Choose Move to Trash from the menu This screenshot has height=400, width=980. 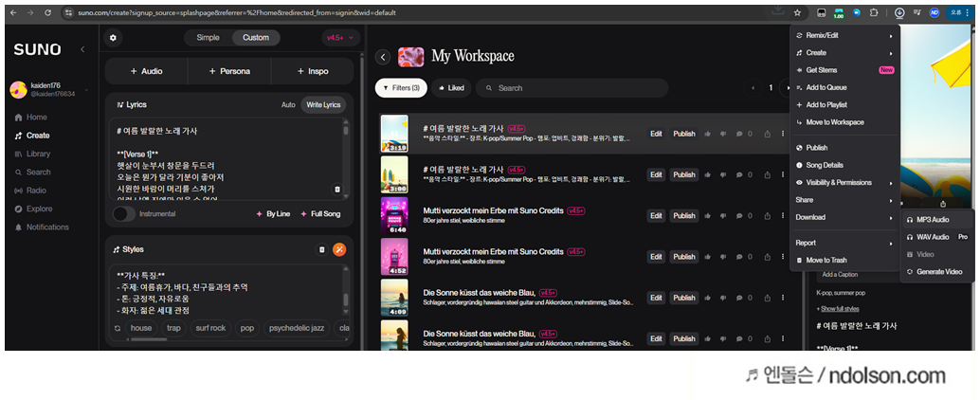point(844,260)
